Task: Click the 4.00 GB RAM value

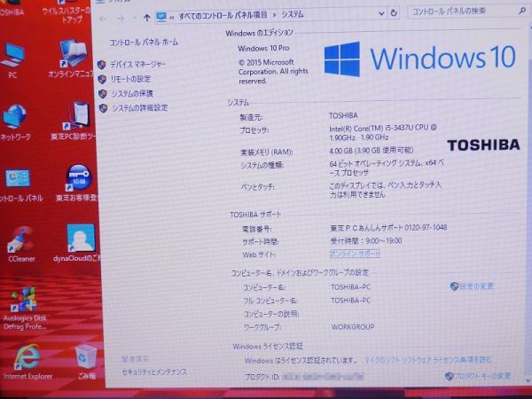Action: click(372, 151)
